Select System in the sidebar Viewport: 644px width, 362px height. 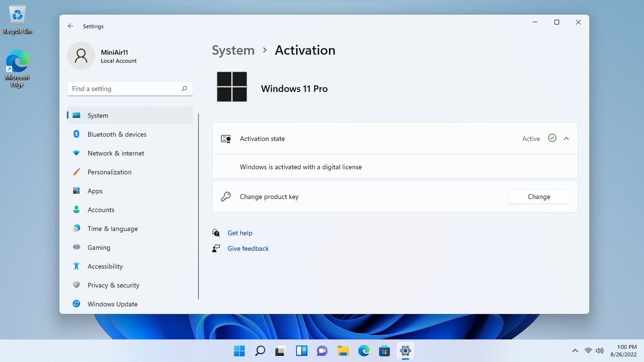pyautogui.click(x=130, y=116)
